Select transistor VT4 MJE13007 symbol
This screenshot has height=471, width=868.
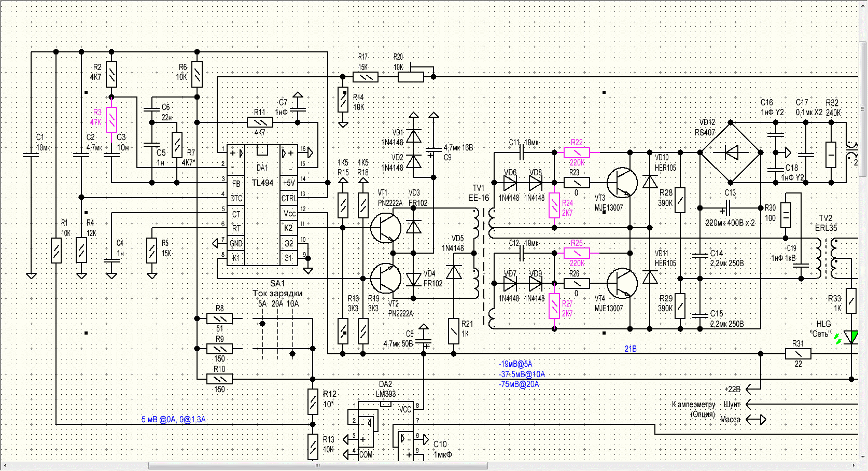(x=622, y=283)
